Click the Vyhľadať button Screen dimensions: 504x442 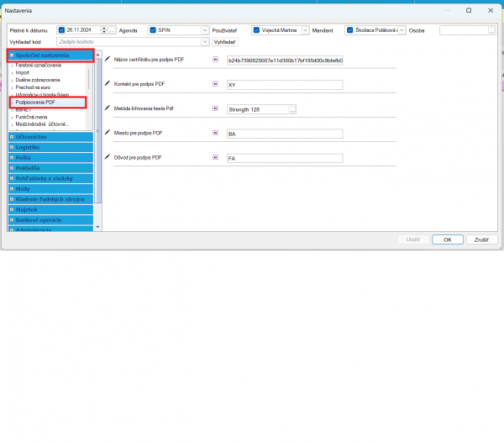[x=224, y=42]
